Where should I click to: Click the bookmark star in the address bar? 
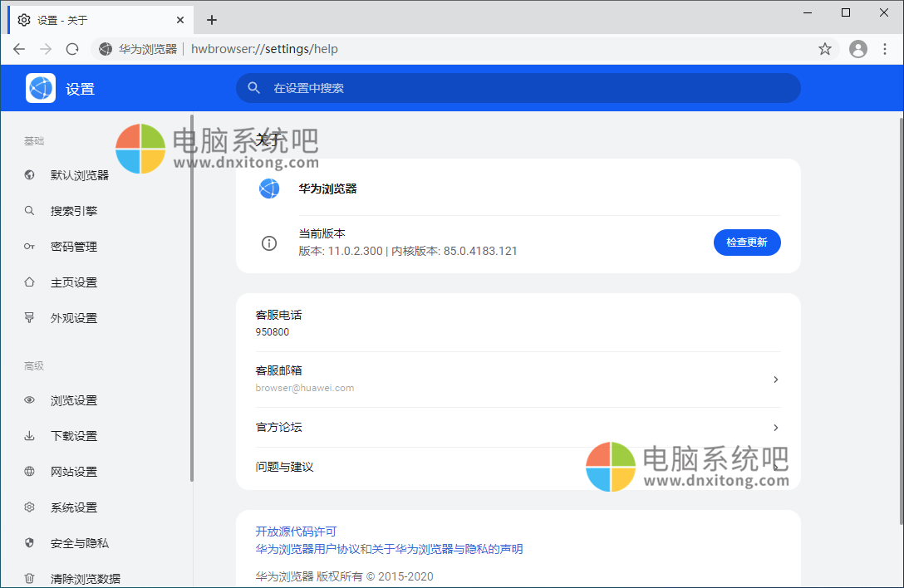coord(824,49)
